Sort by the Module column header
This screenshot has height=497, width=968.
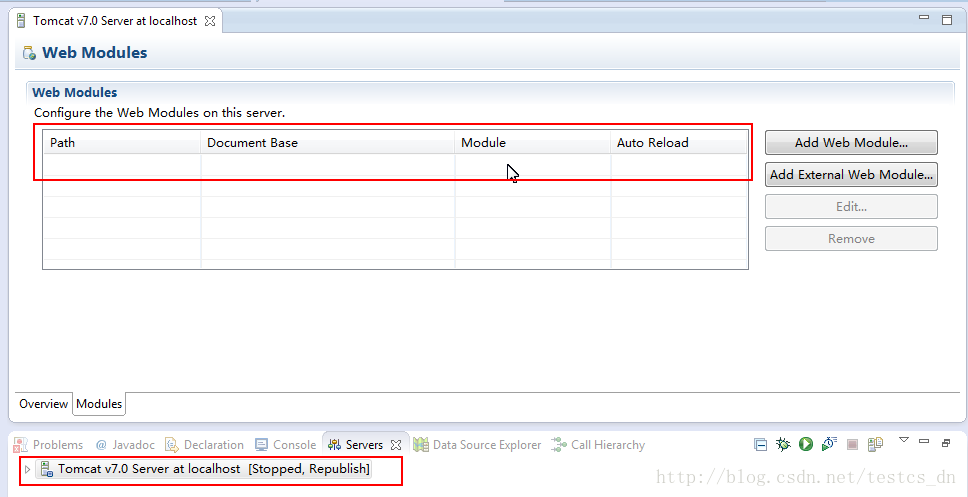533,143
